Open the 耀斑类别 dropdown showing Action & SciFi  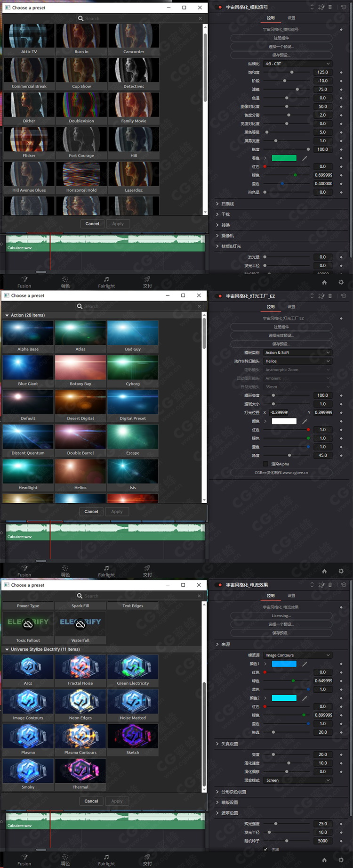click(297, 352)
